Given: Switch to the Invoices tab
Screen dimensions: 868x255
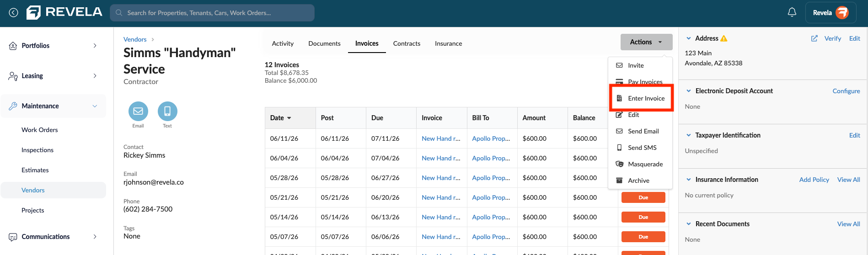Looking at the screenshot, I should pyautogui.click(x=367, y=43).
